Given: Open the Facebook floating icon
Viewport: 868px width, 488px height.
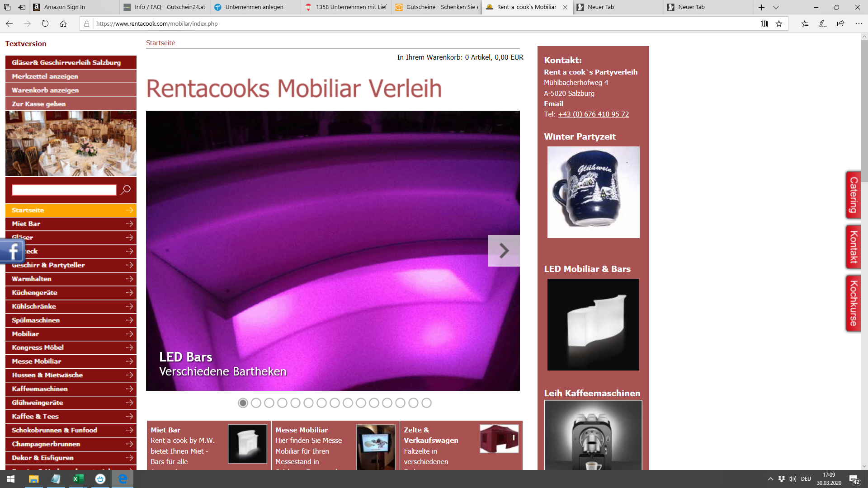Looking at the screenshot, I should [13, 251].
